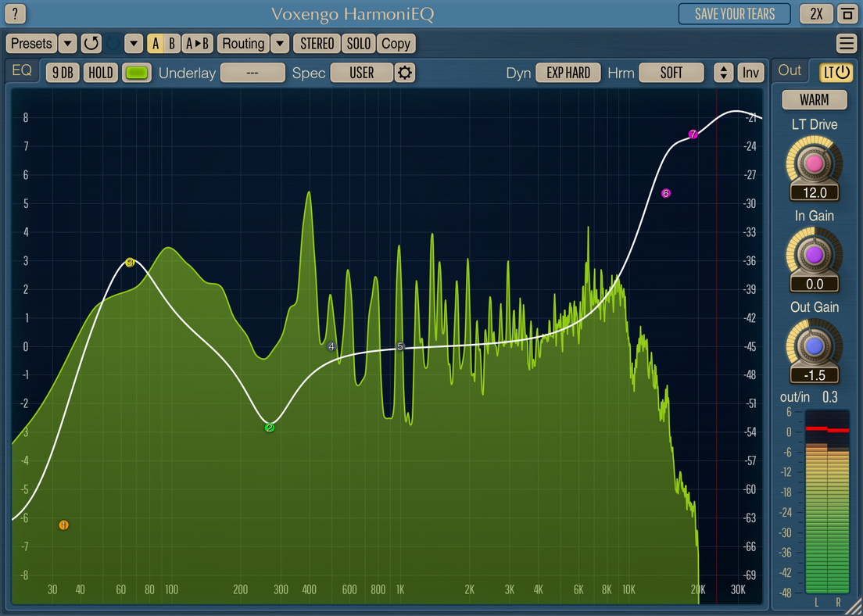Image resolution: width=863 pixels, height=616 pixels.
Task: Select the EQ tab
Action: tap(22, 71)
